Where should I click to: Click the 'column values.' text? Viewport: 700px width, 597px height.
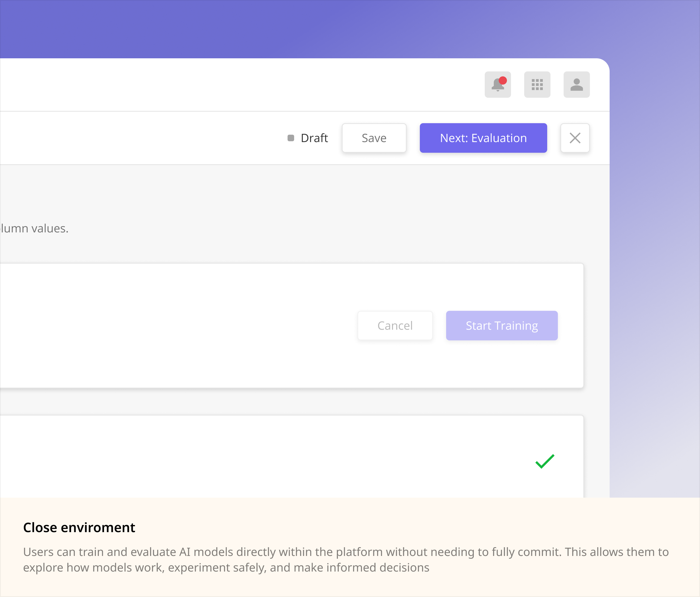click(x=34, y=228)
